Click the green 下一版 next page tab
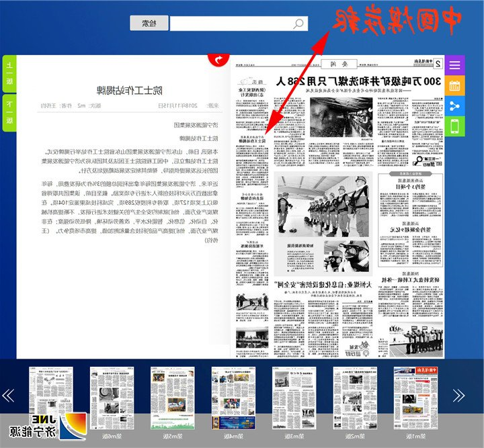This screenshot has height=448, width=484. pos(9,113)
